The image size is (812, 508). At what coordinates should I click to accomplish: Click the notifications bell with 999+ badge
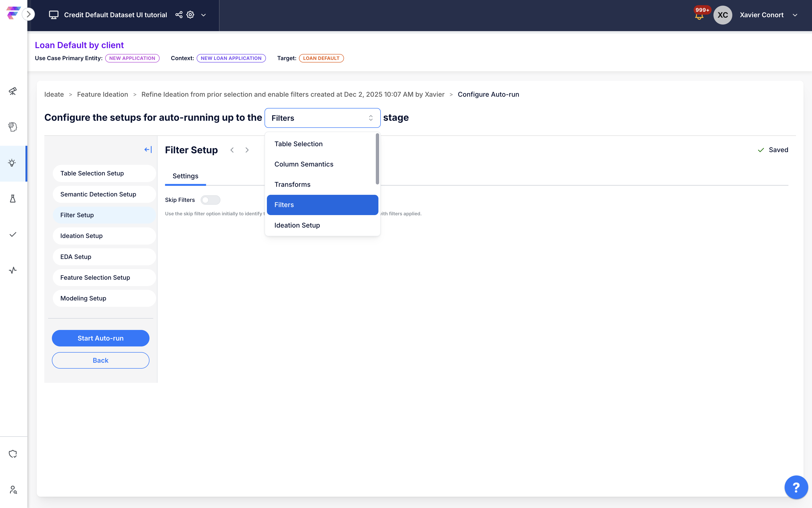coord(699,16)
